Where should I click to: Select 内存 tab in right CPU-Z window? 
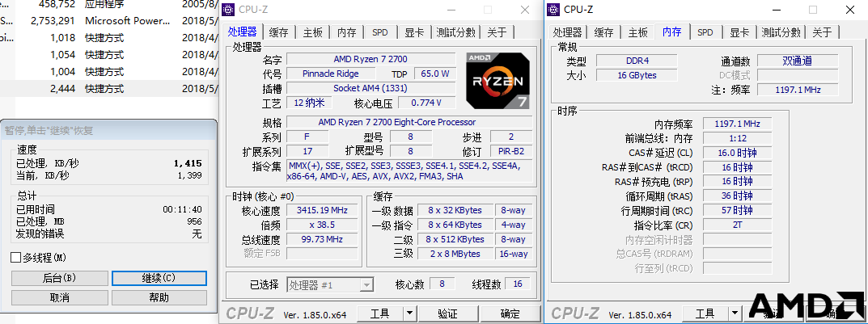tap(672, 32)
